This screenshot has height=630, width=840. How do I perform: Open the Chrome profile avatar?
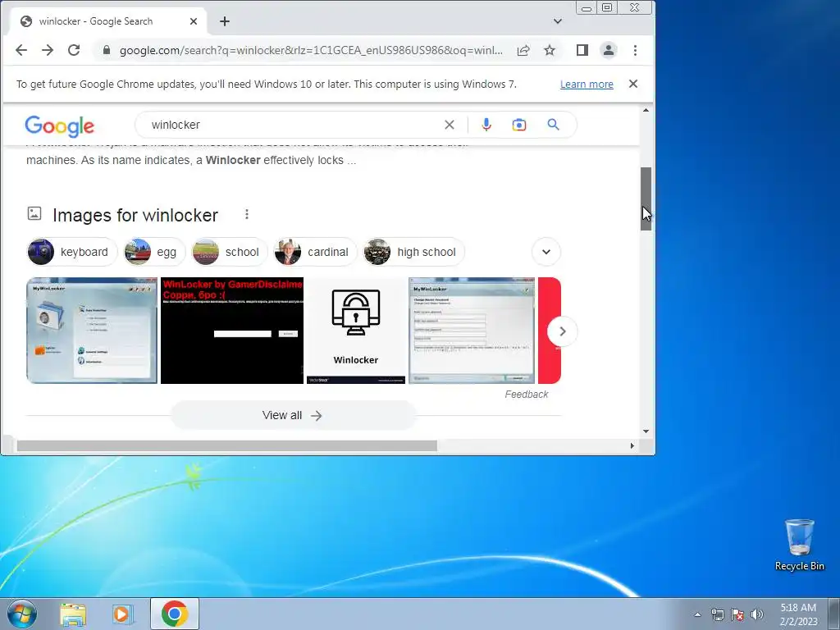[609, 50]
